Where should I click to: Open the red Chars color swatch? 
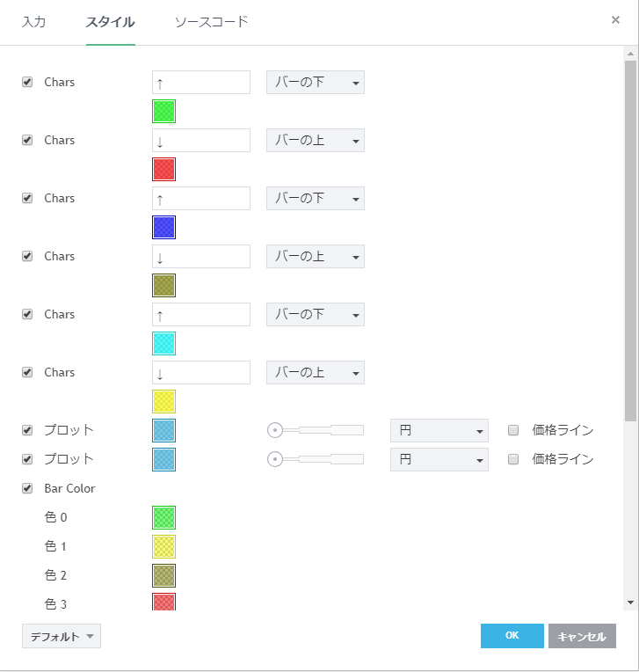164,169
